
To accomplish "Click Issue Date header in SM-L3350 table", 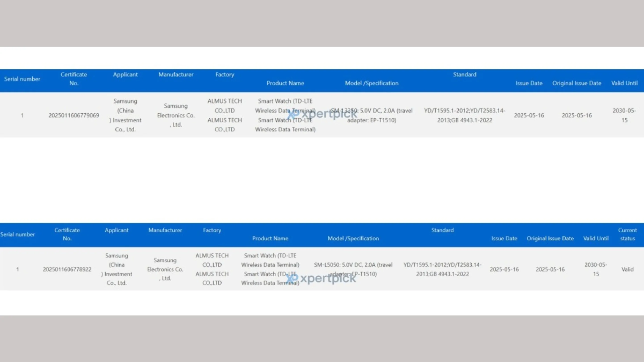I will 529,83.
